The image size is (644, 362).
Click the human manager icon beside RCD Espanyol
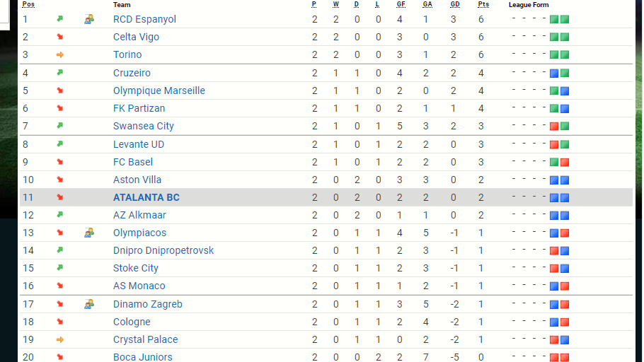[89, 19]
